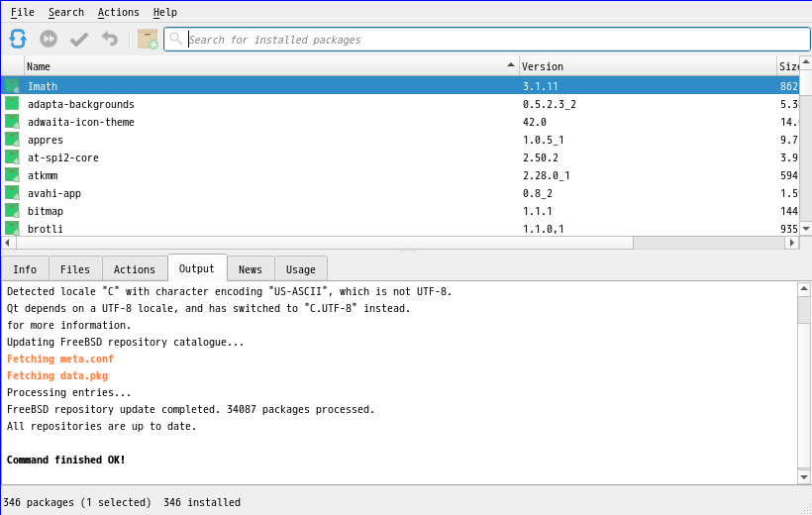
Task: Click the sync database refresh icon
Action: point(18,39)
